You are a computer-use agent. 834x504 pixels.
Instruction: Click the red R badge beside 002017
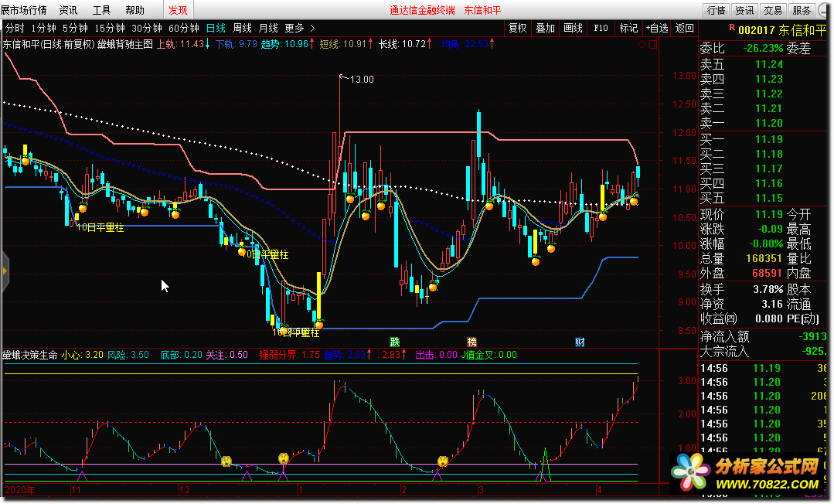732,27
